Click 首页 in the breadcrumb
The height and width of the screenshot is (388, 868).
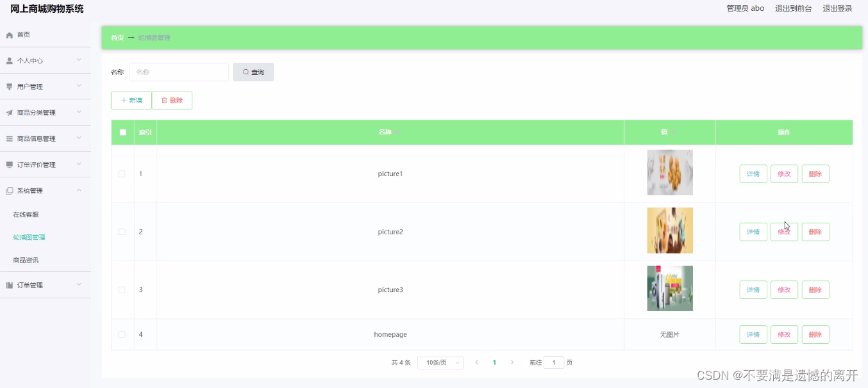pyautogui.click(x=117, y=38)
